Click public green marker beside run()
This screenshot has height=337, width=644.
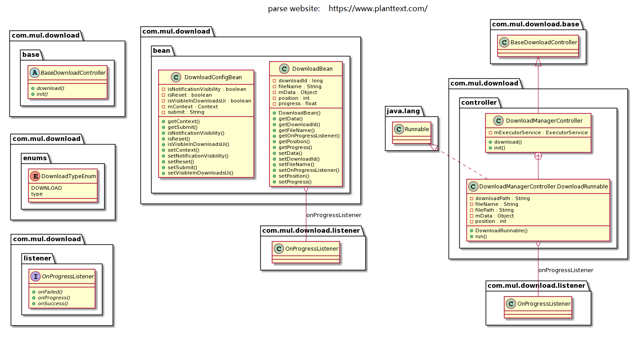(471, 236)
